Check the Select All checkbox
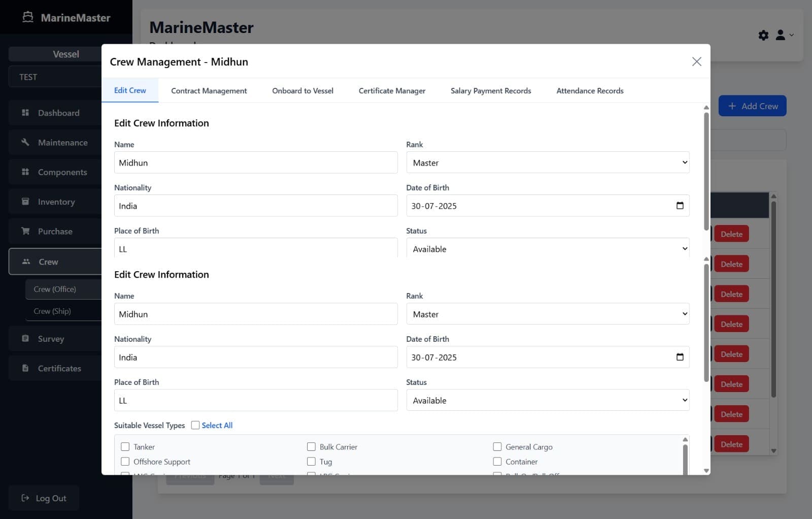This screenshot has height=519, width=812. pos(195,426)
